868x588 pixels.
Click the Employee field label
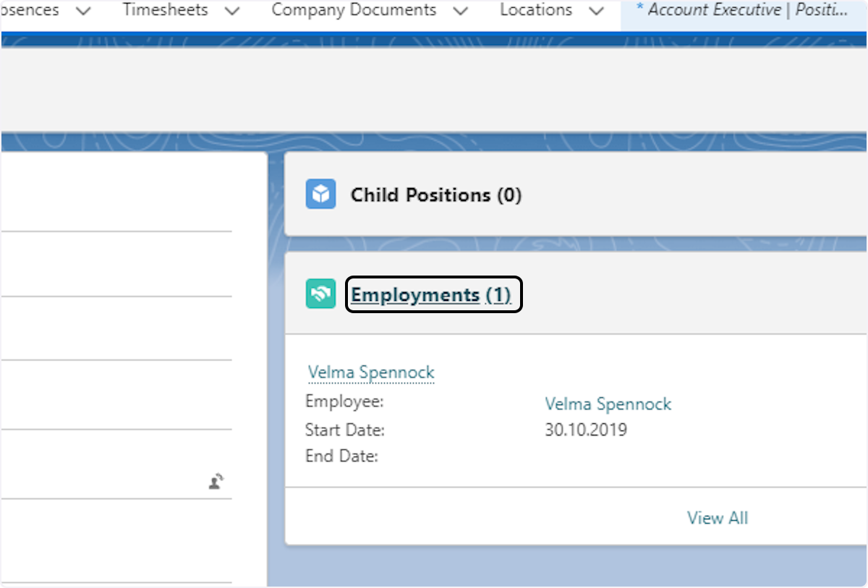(344, 402)
